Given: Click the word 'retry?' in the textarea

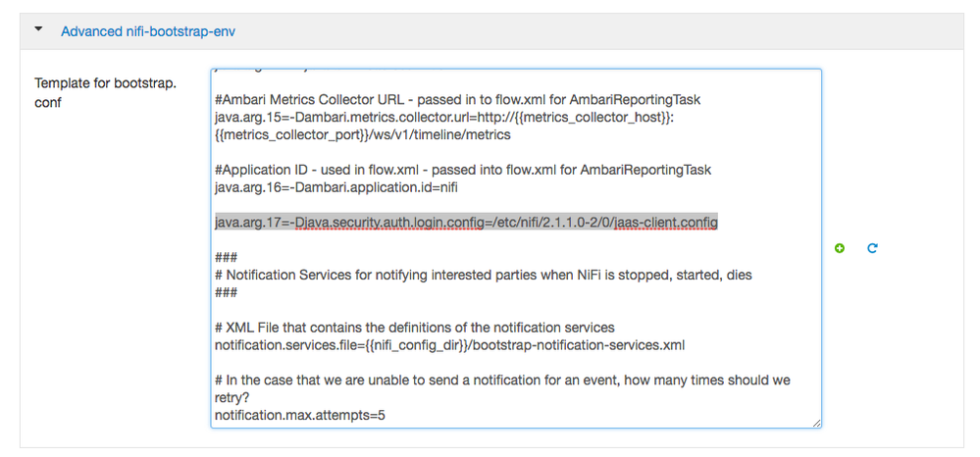Looking at the screenshot, I should 232,397.
